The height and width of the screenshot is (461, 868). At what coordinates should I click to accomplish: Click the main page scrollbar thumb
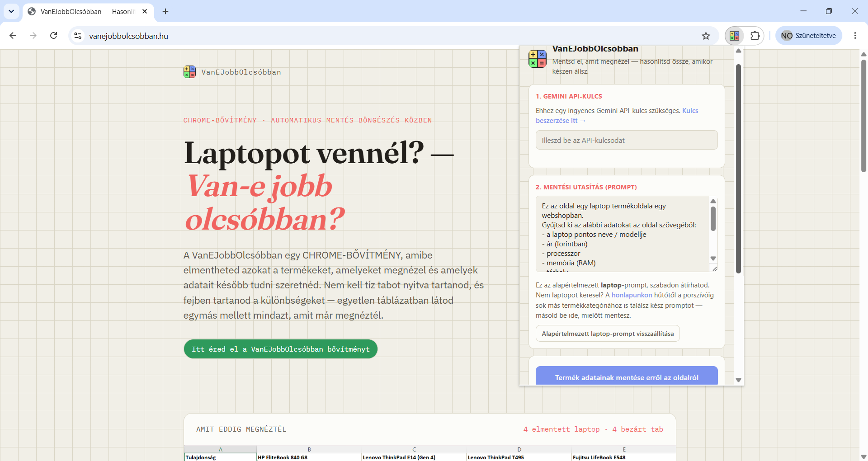863,116
